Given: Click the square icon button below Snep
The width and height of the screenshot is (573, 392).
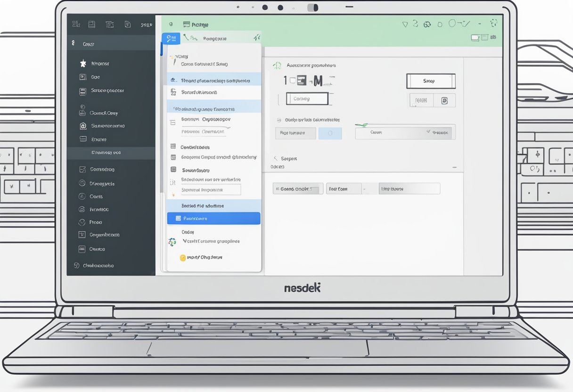Looking at the screenshot, I should coord(443,100).
